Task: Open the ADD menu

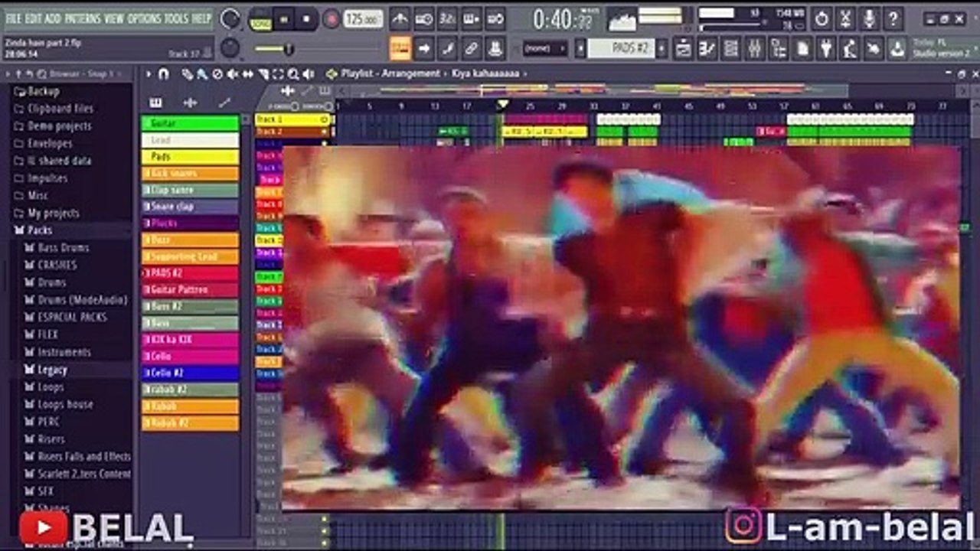Action: [x=53, y=18]
